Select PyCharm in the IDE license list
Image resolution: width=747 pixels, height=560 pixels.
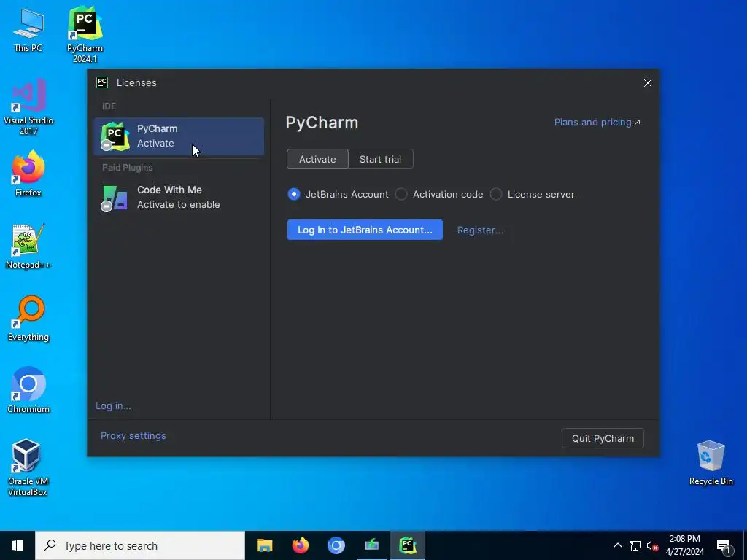coord(179,136)
